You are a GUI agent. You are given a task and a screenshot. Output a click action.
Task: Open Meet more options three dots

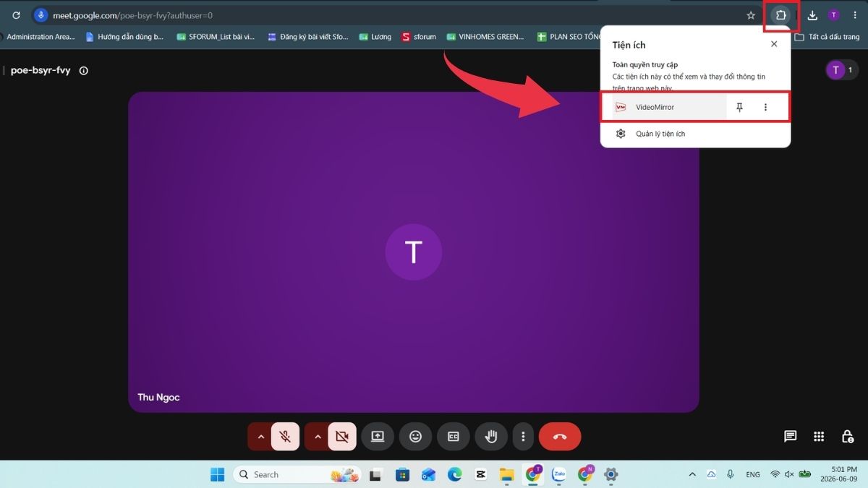tap(523, 437)
